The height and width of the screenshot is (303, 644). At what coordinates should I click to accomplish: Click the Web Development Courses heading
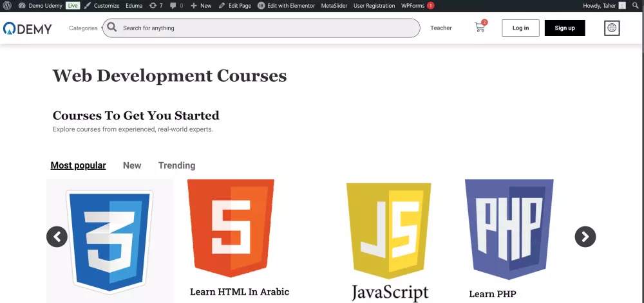[x=169, y=76]
